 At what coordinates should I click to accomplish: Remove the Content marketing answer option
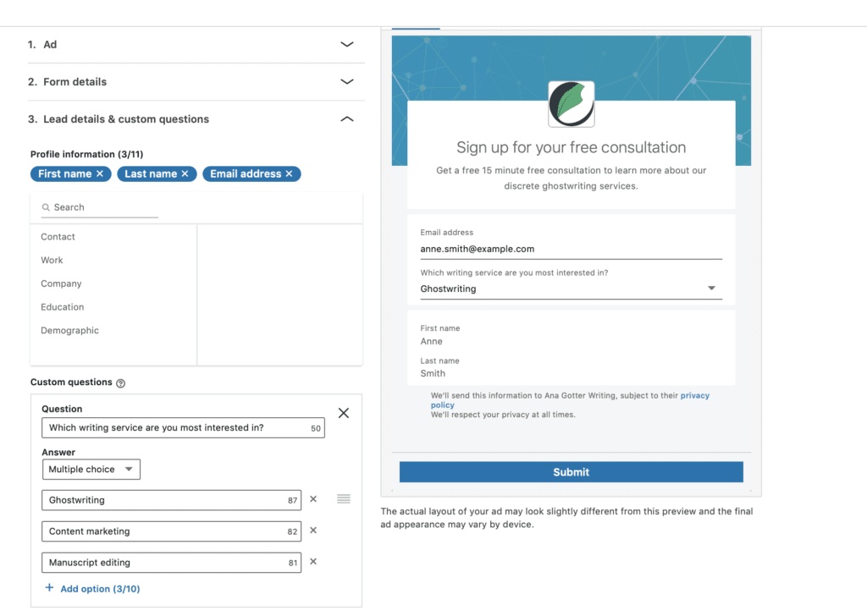(313, 531)
